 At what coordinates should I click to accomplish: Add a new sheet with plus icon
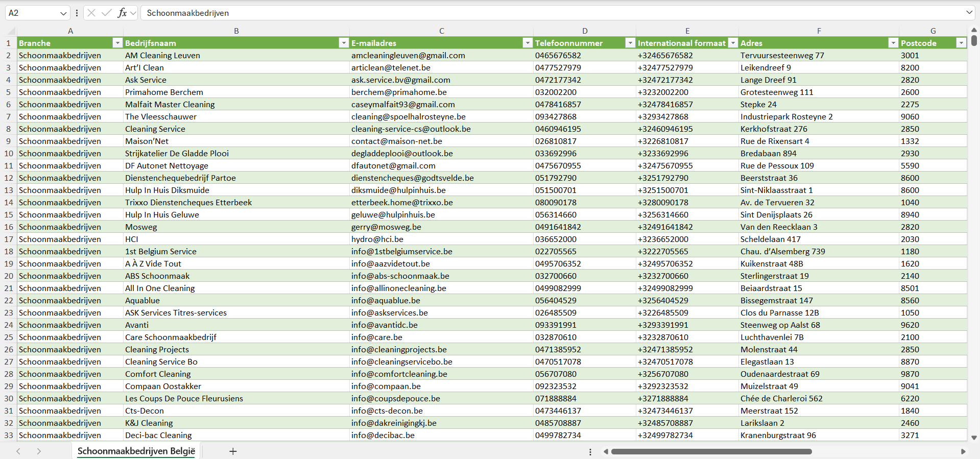[x=233, y=451]
